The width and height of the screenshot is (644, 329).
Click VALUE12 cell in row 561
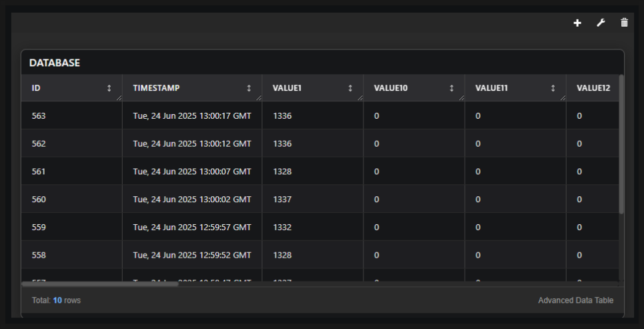(x=593, y=172)
